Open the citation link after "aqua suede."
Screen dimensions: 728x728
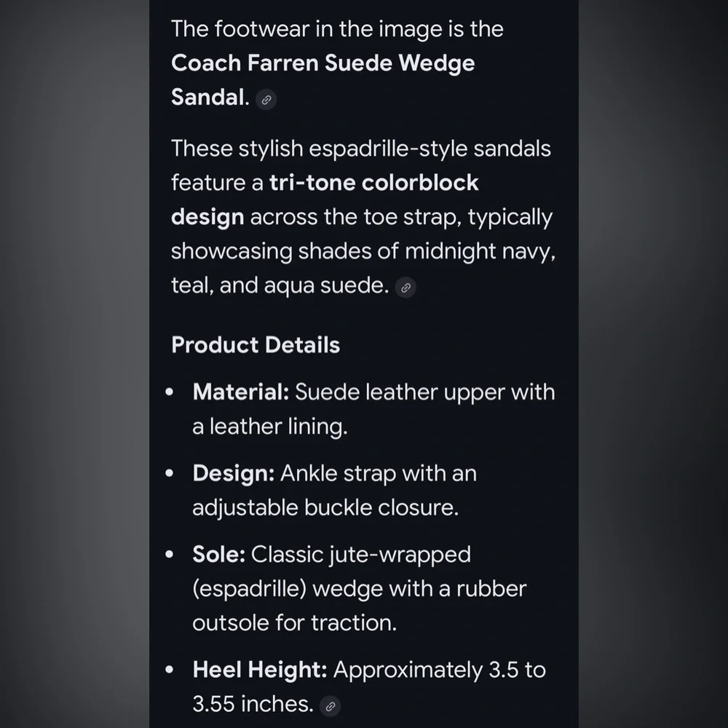[x=405, y=288]
